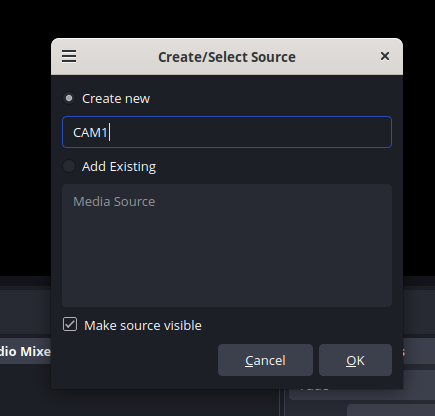Select the Create new radio button
Image resolution: width=435 pixels, height=416 pixels.
click(69, 98)
